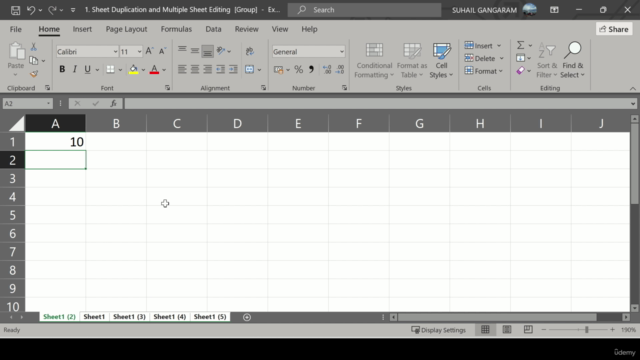
Task: Click the Fill down icon
Action: tap(520, 58)
